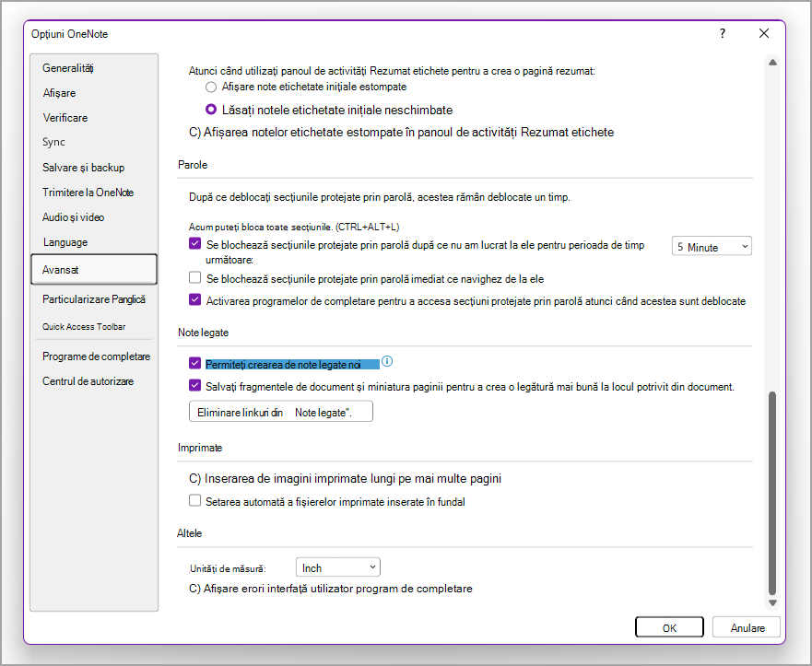Toggle Permiteți crearea de note legate noi
Viewport: 812px width, 666px height.
click(x=194, y=363)
